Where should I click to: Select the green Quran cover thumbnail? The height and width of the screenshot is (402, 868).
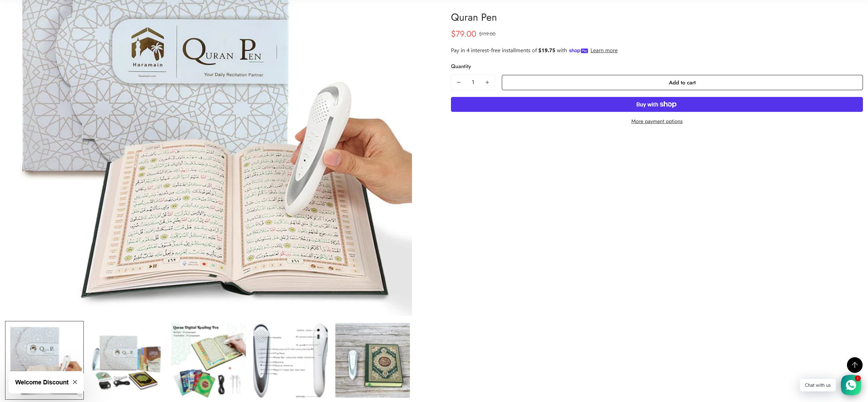373,360
